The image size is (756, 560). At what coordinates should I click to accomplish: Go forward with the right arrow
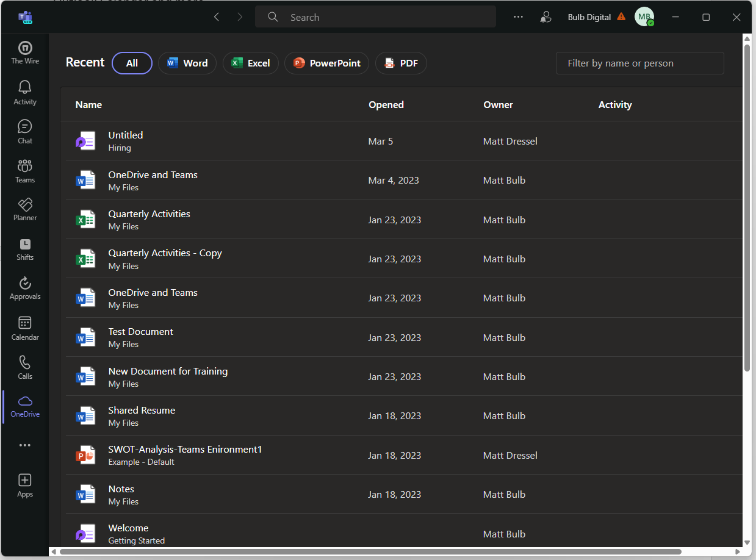coord(240,17)
